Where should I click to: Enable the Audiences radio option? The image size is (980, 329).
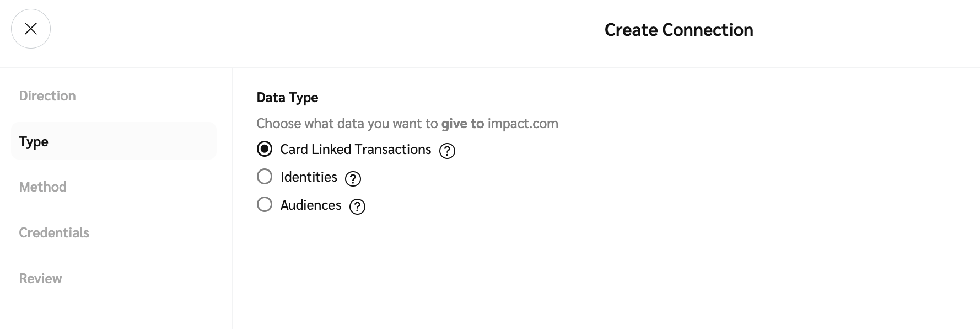265,205
